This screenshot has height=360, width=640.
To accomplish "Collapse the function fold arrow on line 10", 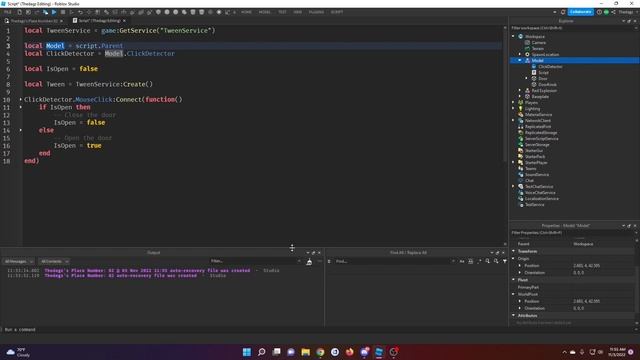I will pos(20,99).
